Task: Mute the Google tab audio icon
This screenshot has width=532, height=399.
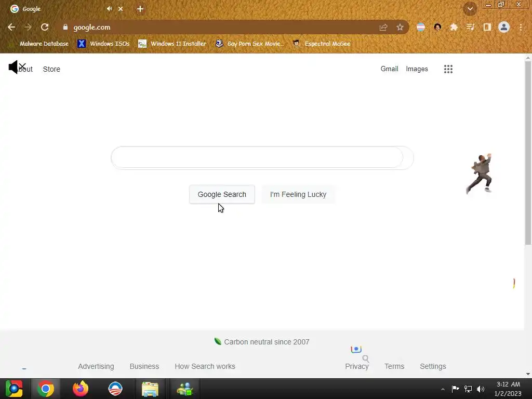Action: coord(109,9)
